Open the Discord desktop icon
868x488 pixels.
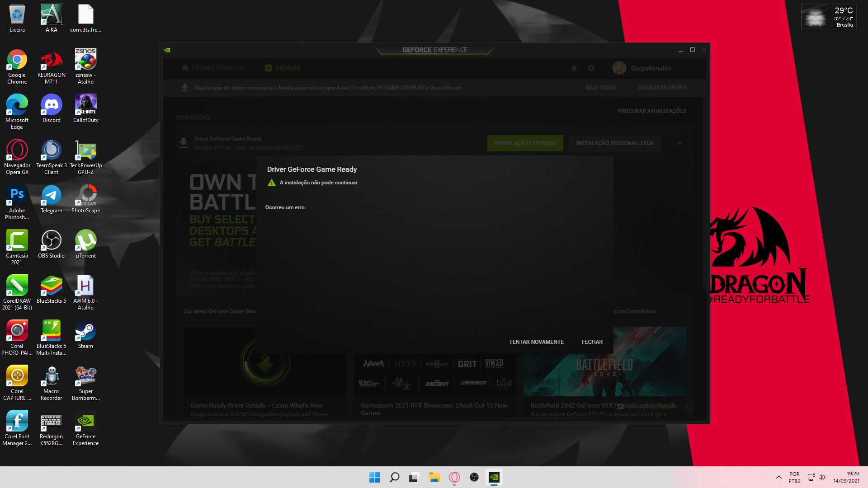tap(51, 109)
